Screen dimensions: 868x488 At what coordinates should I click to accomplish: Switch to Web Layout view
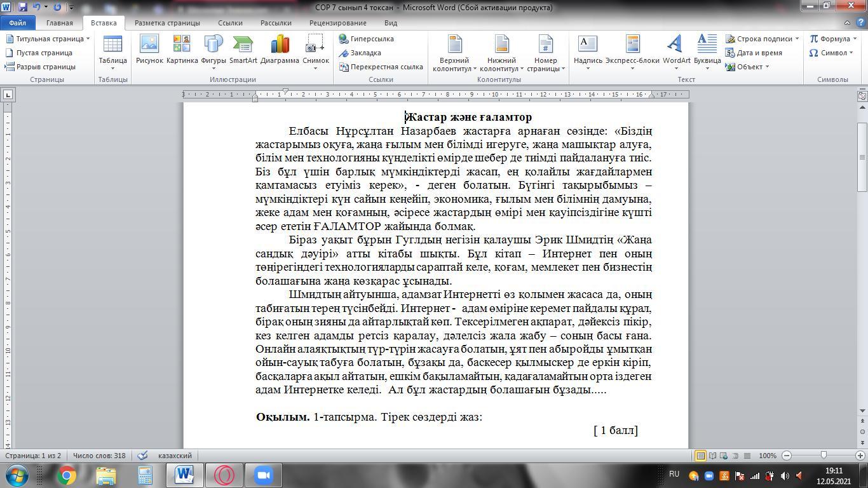click(724, 456)
